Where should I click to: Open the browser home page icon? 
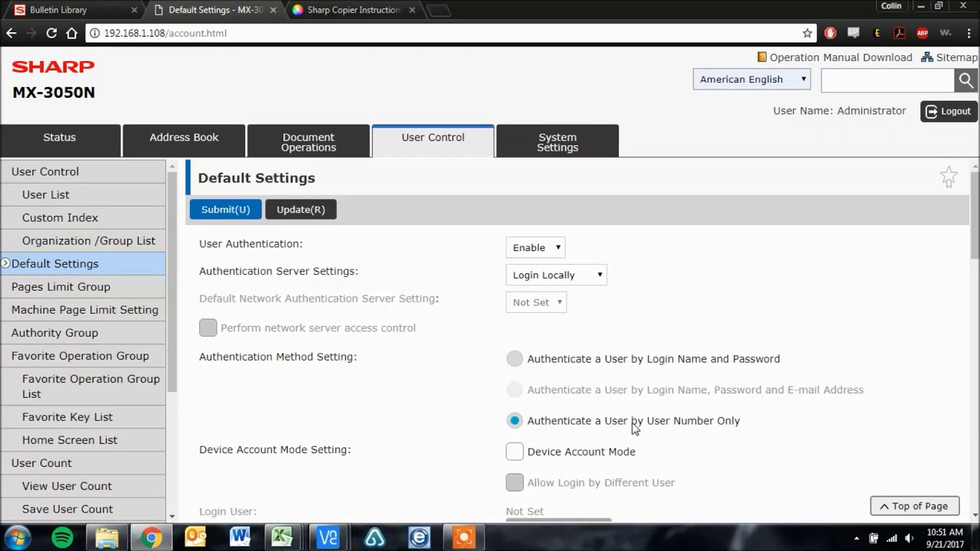pos(71,33)
